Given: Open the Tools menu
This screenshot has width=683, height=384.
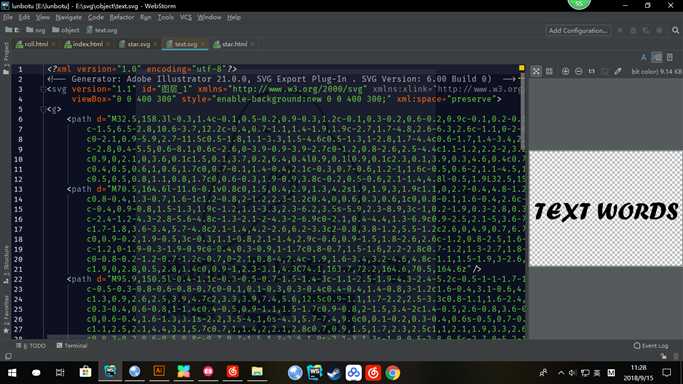Looking at the screenshot, I should pyautogui.click(x=166, y=17).
